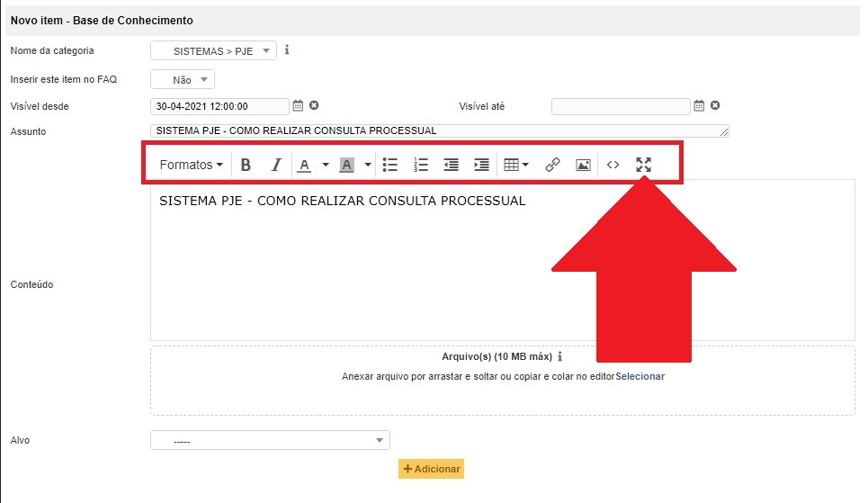This screenshot has height=503, width=868.
Task: Clear the Visível até date
Action: tap(715, 105)
